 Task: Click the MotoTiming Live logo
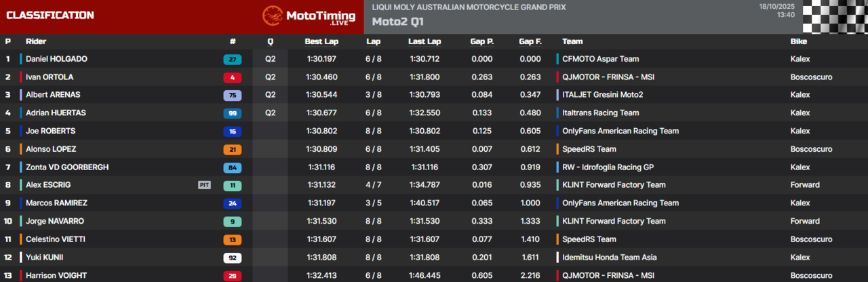tap(309, 16)
